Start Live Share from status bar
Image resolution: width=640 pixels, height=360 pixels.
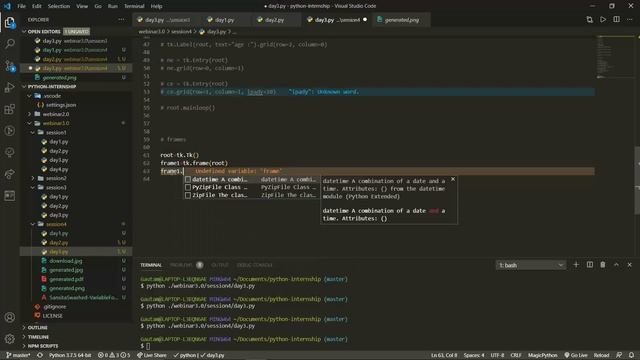click(151, 355)
